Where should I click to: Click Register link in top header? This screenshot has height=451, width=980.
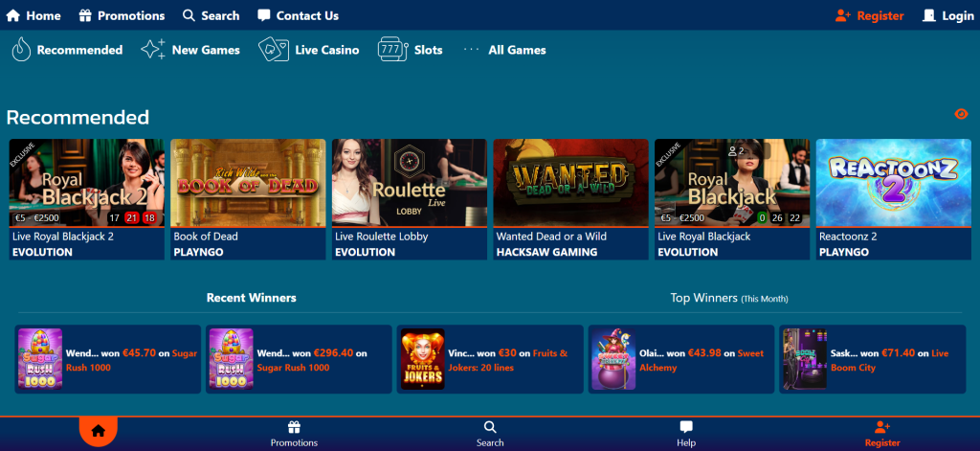(x=869, y=15)
